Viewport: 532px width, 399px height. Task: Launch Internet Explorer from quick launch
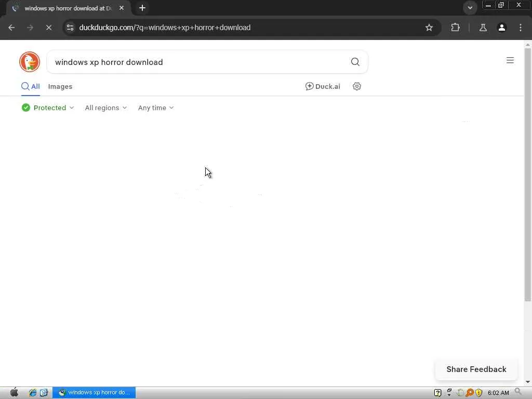(x=33, y=393)
